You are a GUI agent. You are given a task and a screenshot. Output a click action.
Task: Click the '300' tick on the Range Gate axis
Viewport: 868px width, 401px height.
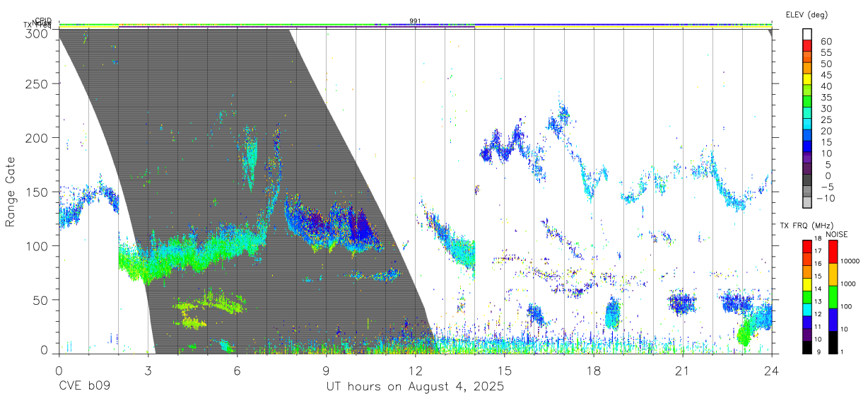tap(37, 33)
